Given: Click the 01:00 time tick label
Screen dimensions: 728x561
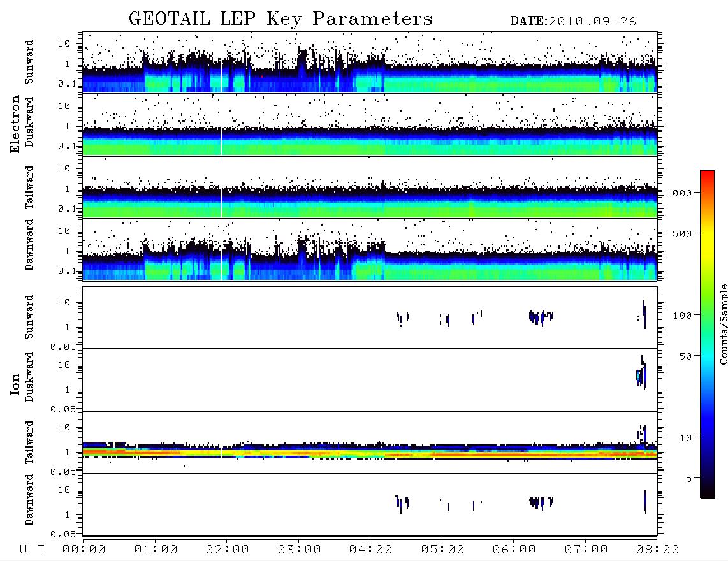Looking at the screenshot, I should [156, 550].
